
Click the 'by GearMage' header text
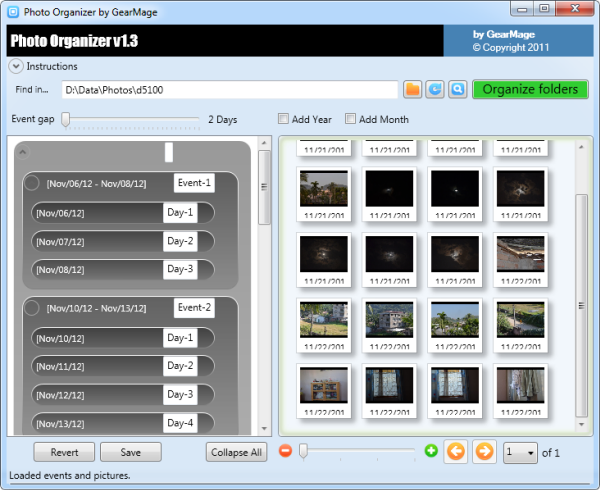pos(504,34)
